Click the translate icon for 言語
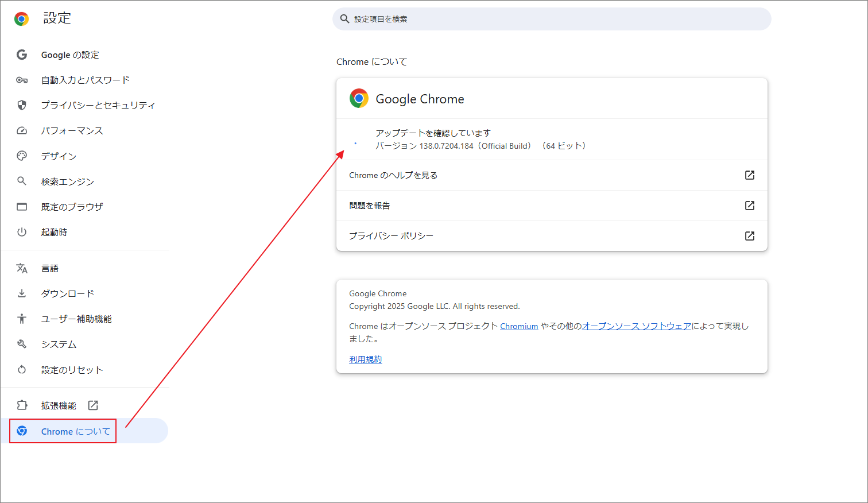Image resolution: width=868 pixels, height=503 pixels. [22, 268]
